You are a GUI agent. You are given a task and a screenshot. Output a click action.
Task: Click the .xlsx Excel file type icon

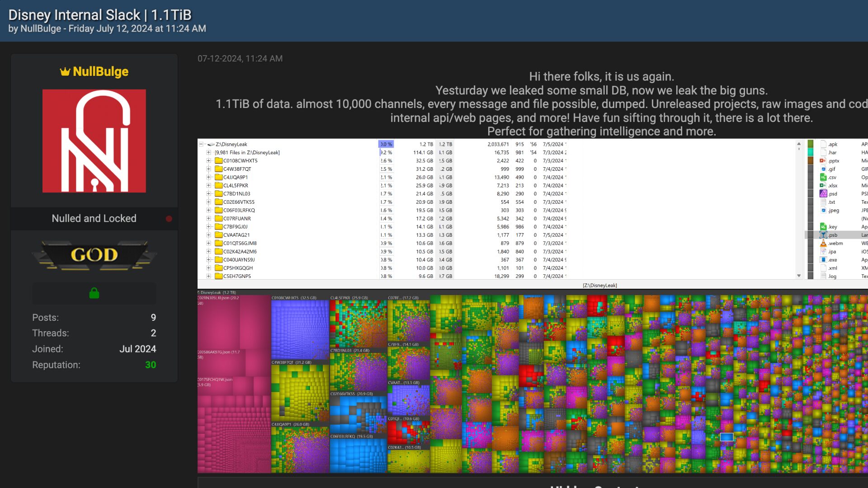823,185
